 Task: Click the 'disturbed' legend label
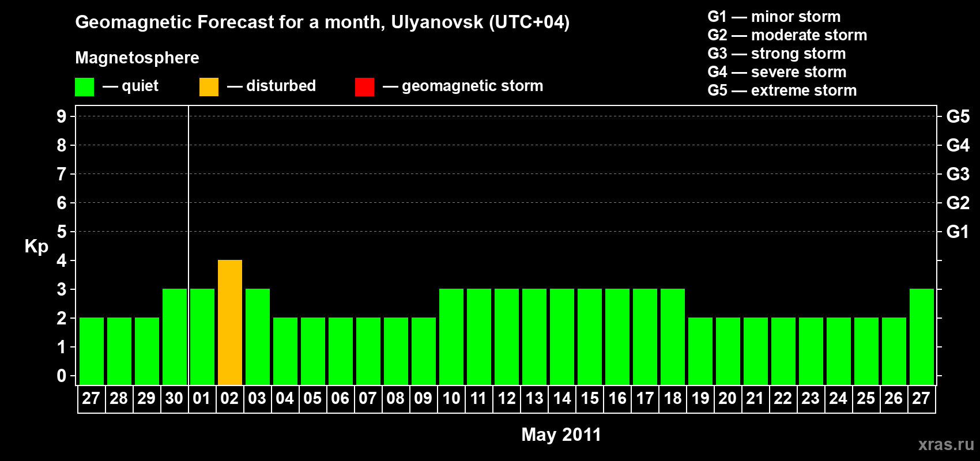(281, 86)
